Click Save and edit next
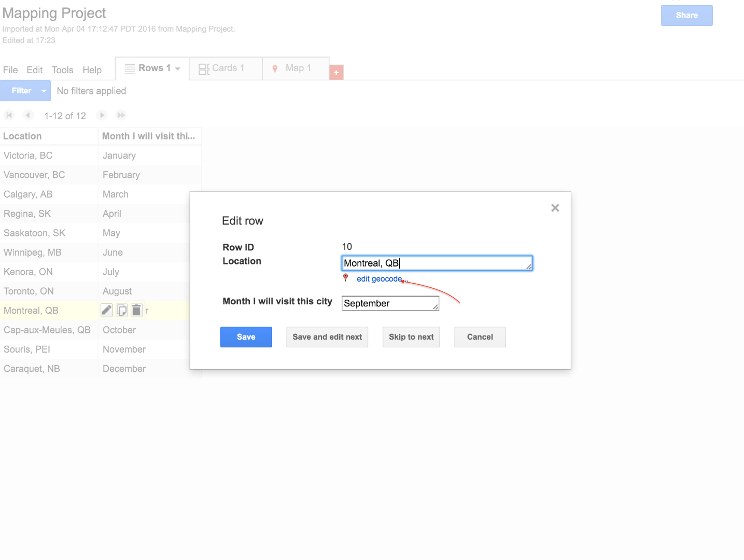 327,337
